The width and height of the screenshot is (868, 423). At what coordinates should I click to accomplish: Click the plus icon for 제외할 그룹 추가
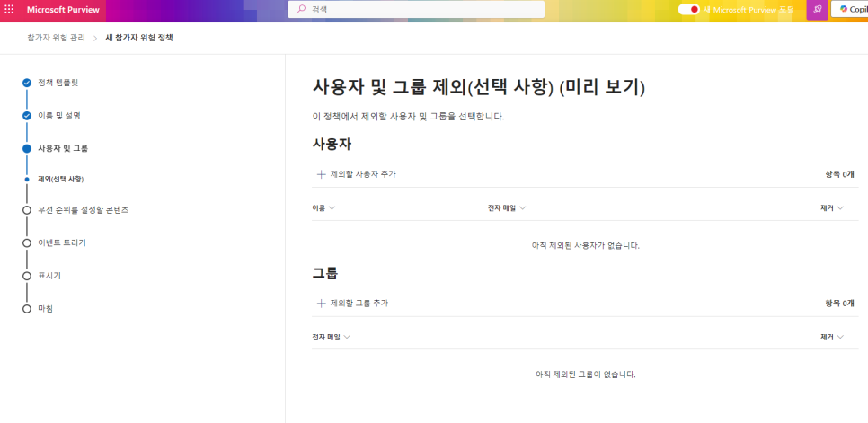coord(321,303)
